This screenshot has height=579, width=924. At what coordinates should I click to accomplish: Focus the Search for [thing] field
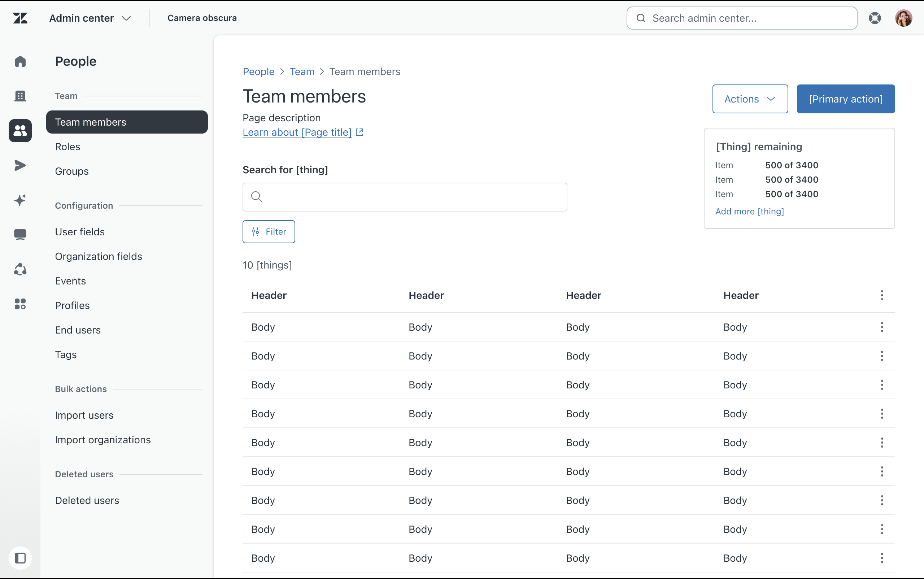click(x=405, y=197)
